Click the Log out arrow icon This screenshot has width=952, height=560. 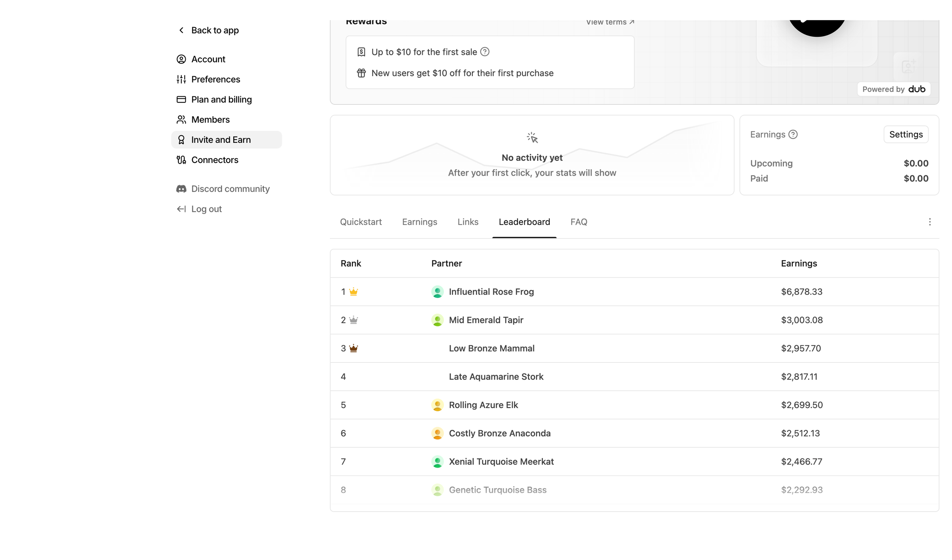point(181,209)
